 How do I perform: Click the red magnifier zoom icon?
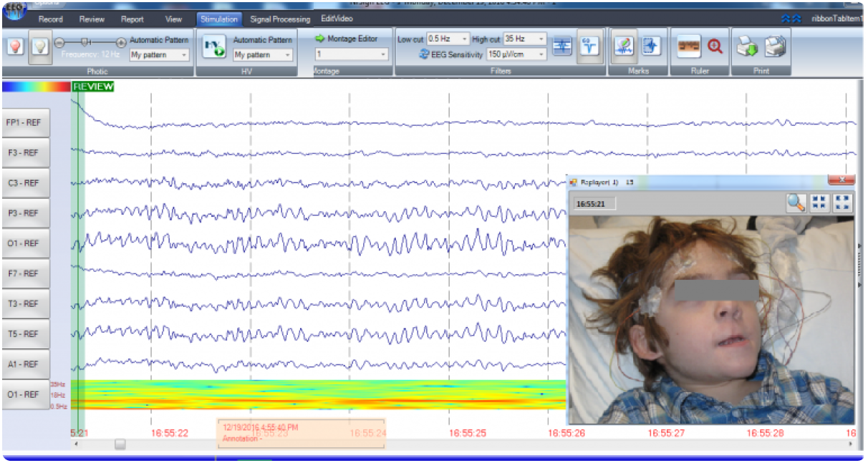tap(715, 47)
